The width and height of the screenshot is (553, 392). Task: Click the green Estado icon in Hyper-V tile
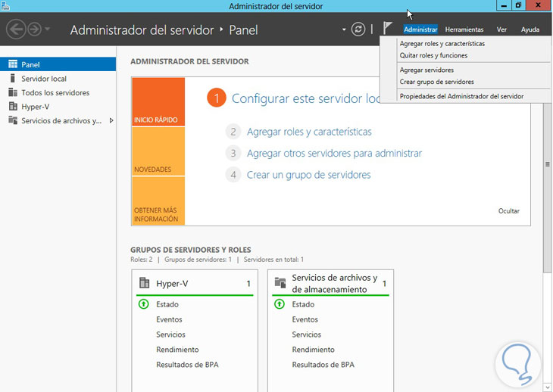143,304
